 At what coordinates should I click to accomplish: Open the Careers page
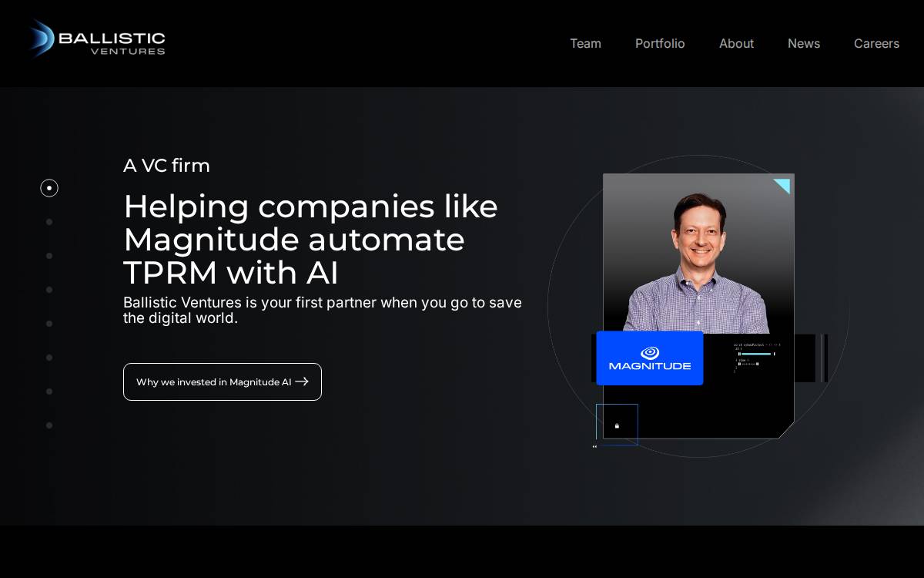(876, 43)
